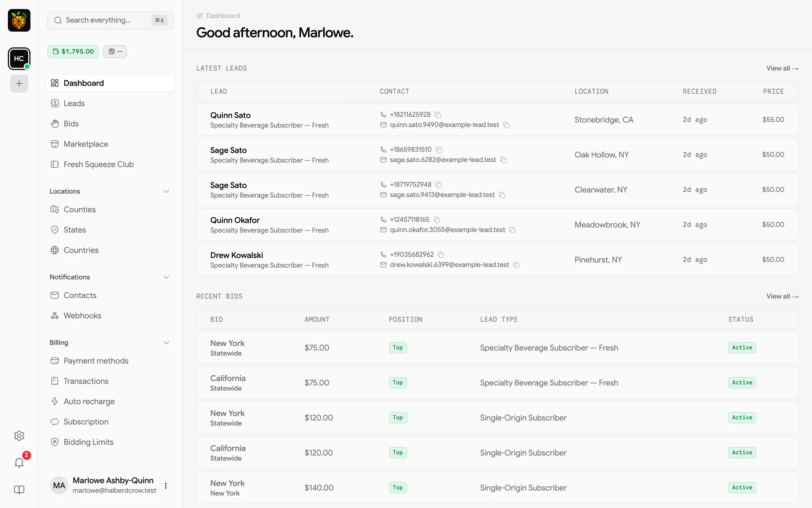This screenshot has height=508, width=812.
Task: Open Counties locations page
Action: tap(110, 209)
